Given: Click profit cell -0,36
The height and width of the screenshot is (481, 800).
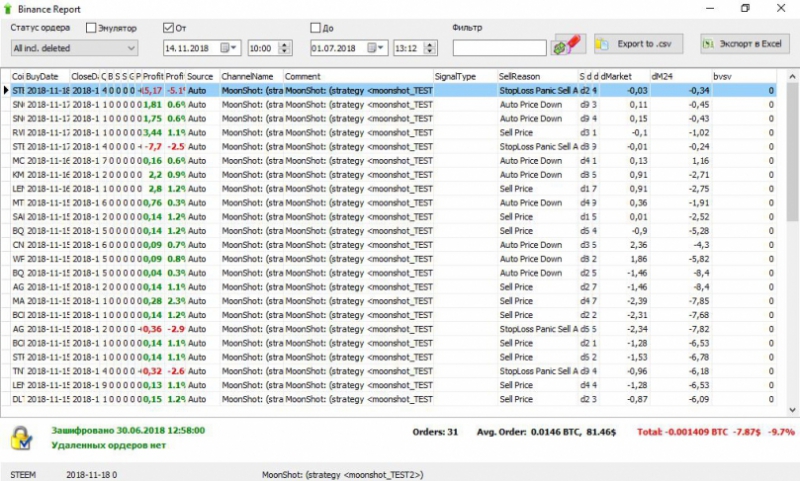Looking at the screenshot, I should pyautogui.click(x=152, y=329).
